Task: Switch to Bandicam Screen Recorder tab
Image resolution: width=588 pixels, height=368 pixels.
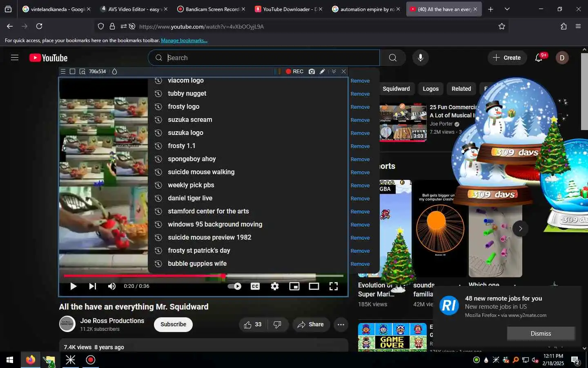Action: (x=212, y=9)
